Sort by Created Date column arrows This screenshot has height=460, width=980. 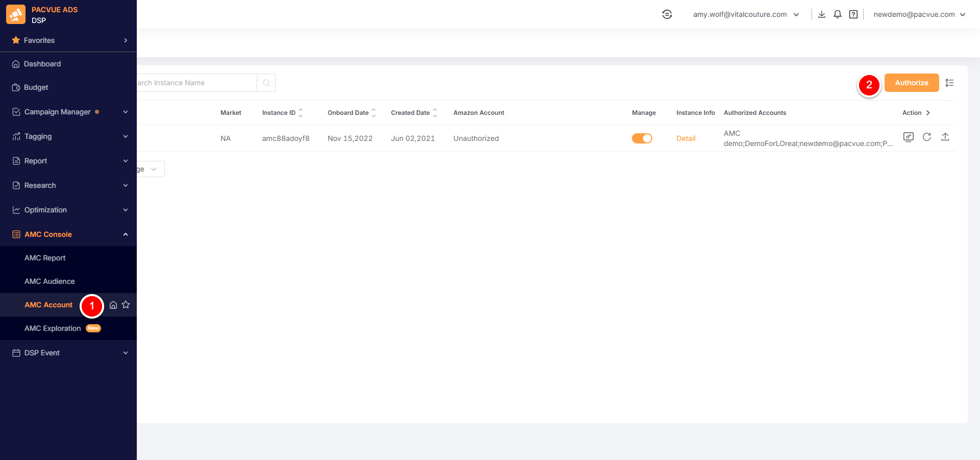click(435, 113)
